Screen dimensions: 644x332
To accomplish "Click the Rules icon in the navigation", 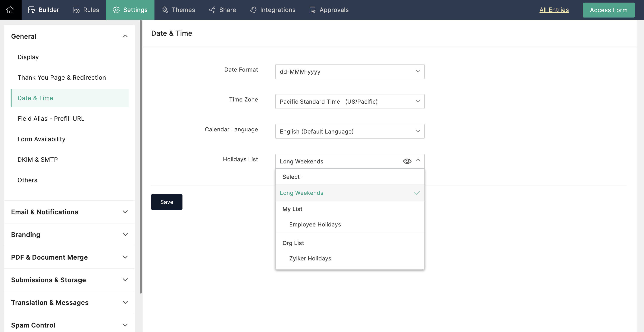I will click(76, 10).
